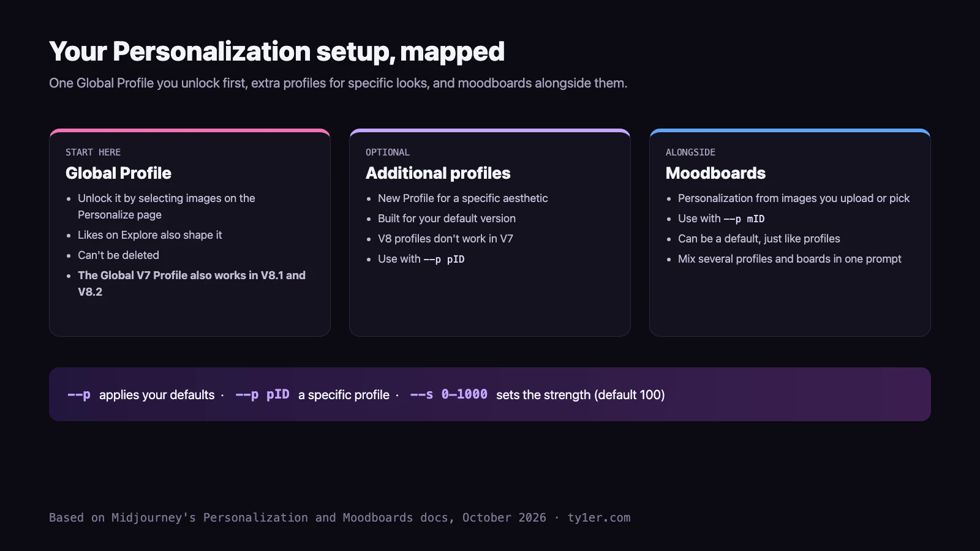This screenshot has width=980, height=551.
Task: Click 'Mix several profiles and boards in one prompt'
Action: click(x=790, y=259)
